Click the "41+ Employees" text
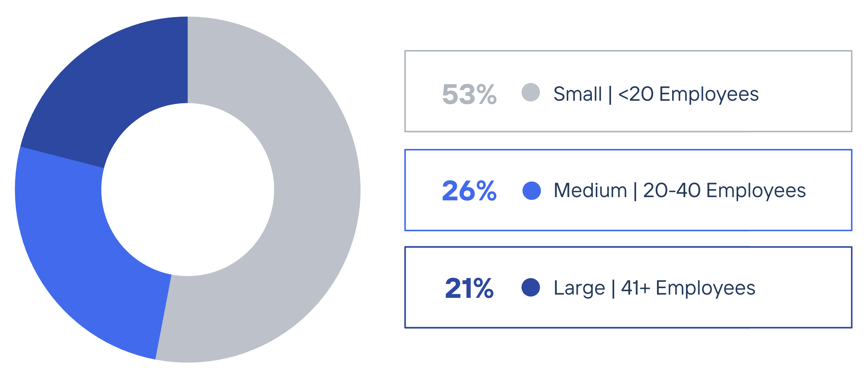Viewport: 868px width, 379px height. click(688, 288)
